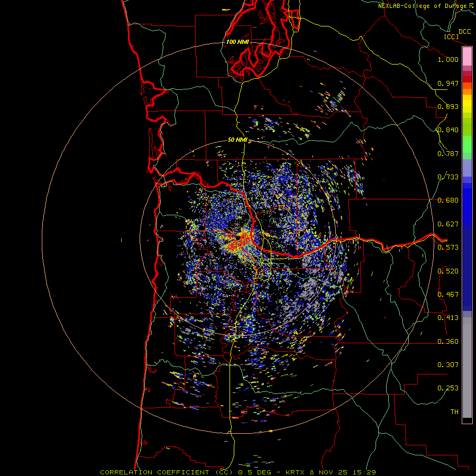Click the DCC product label
The width and height of the screenshot is (476, 476).
pos(464,32)
